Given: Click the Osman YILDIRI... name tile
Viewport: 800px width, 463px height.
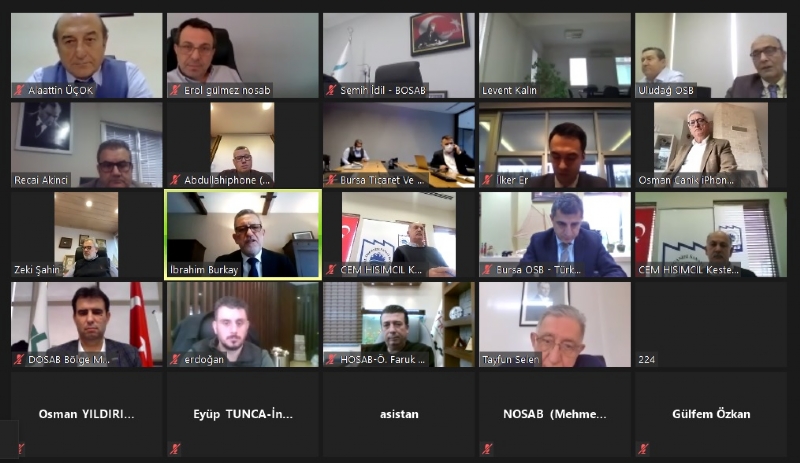Looking at the screenshot, I should (87, 415).
